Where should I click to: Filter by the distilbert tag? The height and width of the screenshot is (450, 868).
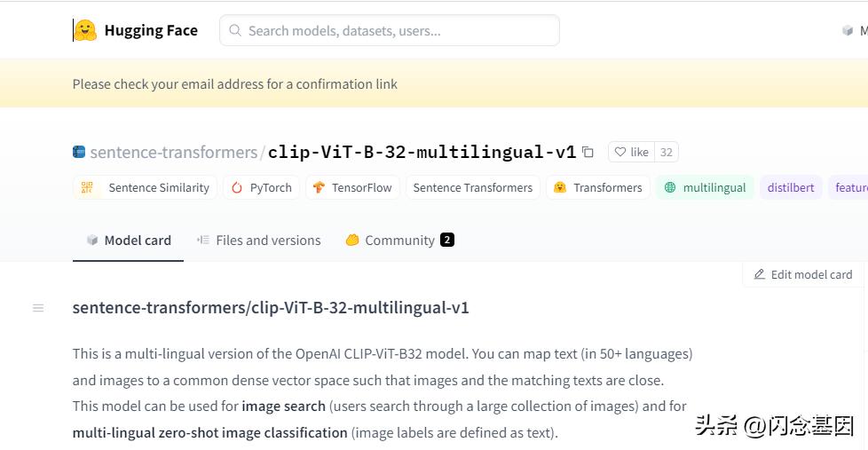pos(791,187)
